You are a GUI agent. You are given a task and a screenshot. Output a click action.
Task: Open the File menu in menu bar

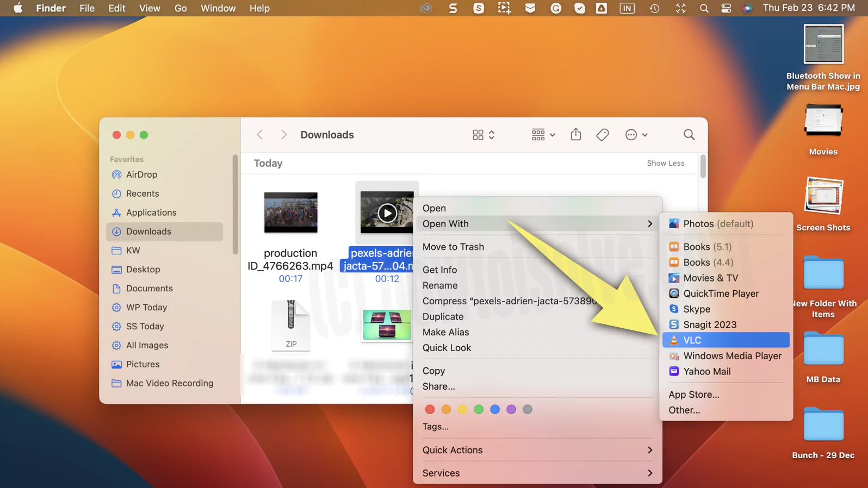[x=87, y=8]
